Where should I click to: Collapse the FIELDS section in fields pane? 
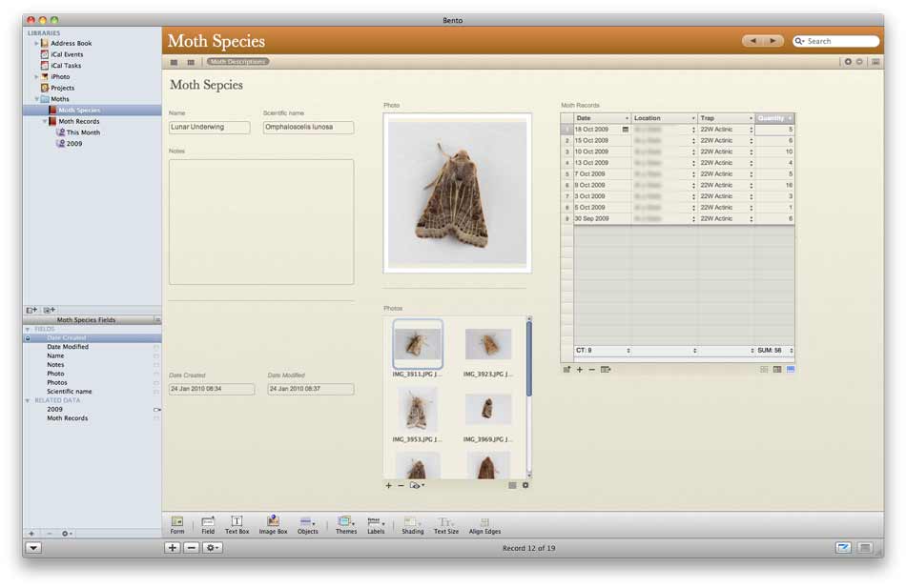tap(27, 329)
